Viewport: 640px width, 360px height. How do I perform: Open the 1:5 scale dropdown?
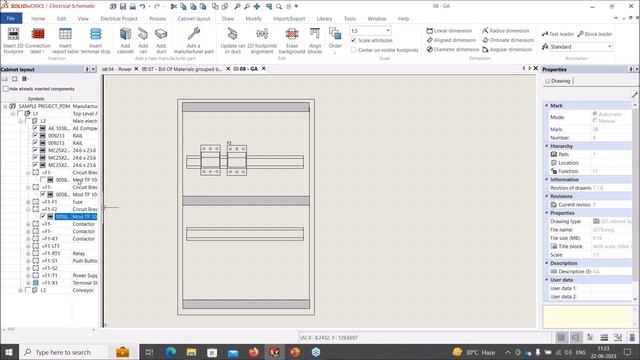(x=387, y=31)
